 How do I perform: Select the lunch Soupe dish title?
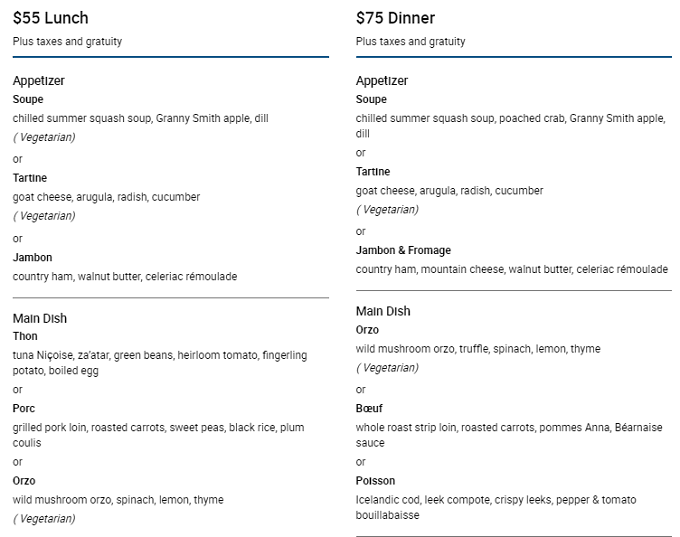tap(28, 99)
